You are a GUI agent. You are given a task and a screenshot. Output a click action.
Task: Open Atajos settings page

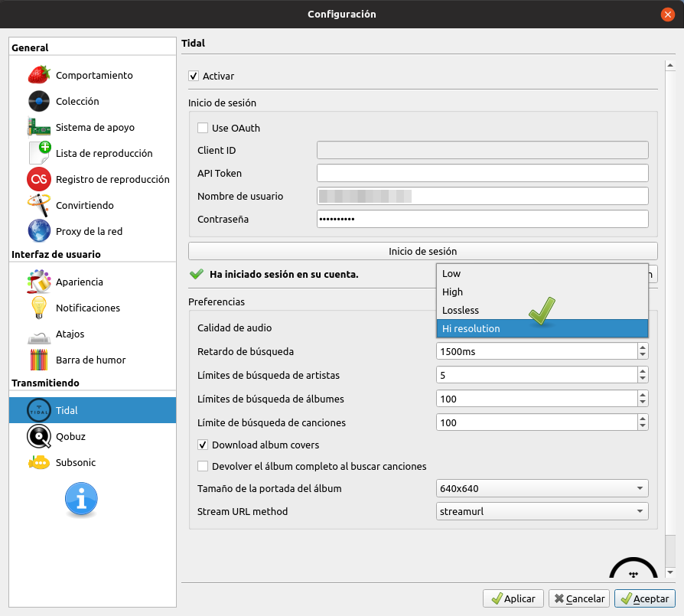93,334
